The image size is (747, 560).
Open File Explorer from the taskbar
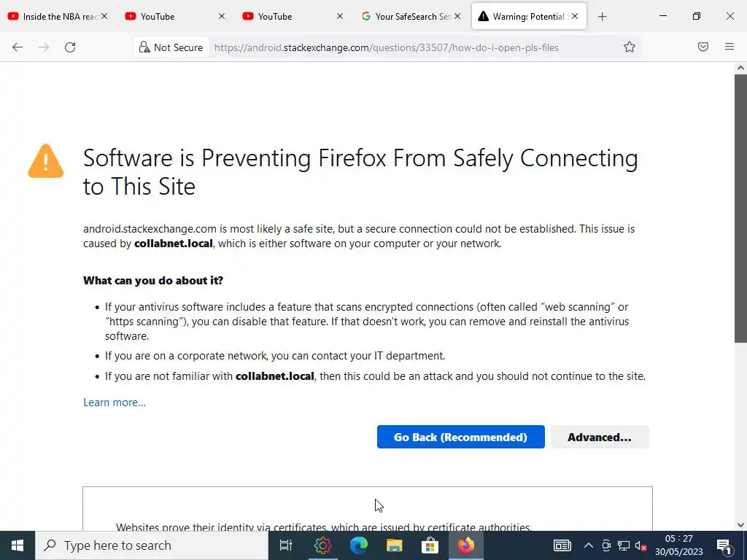pyautogui.click(x=394, y=545)
